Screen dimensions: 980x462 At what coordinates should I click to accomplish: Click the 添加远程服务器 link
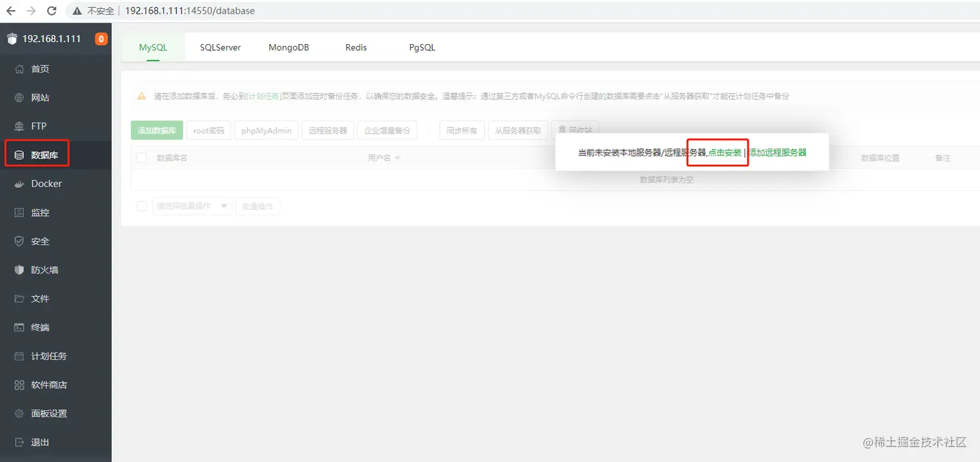(778, 153)
